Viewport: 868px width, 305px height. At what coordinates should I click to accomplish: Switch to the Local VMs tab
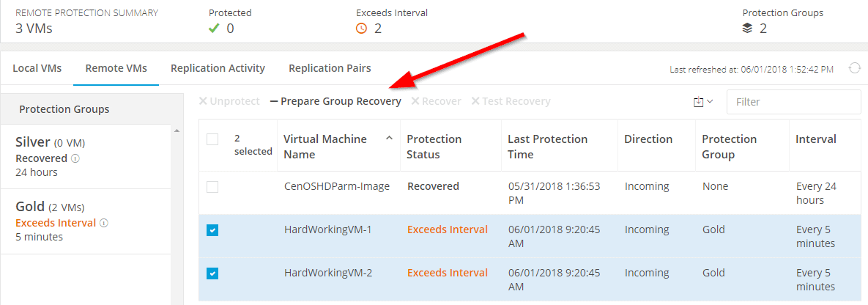(x=37, y=69)
